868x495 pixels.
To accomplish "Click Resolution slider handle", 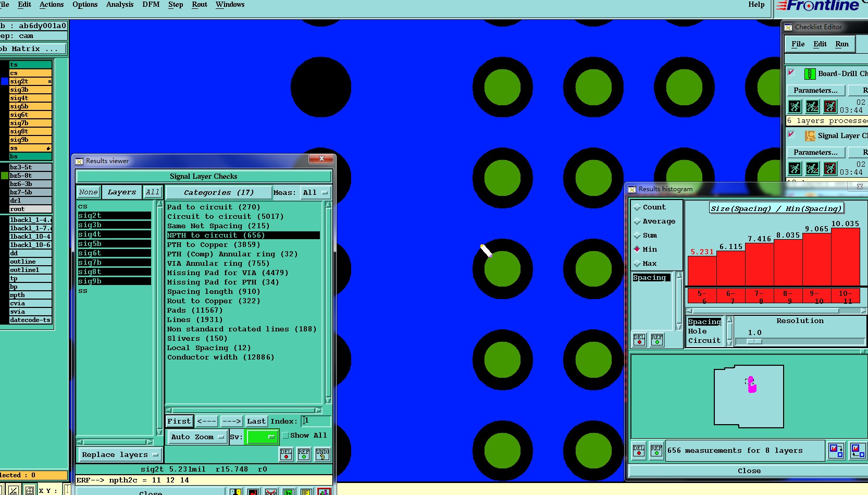I will (754, 342).
